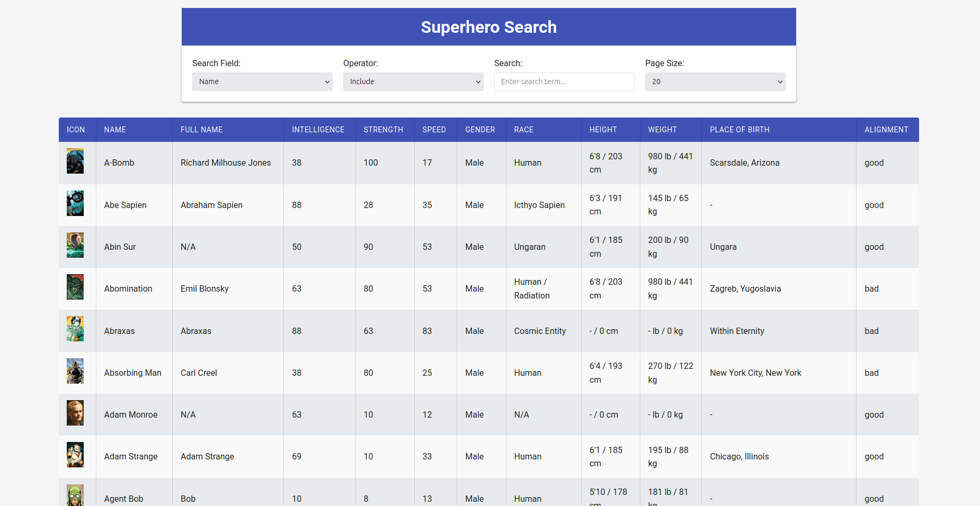Click the Superhero Search title
The image size is (980, 506).
(488, 27)
